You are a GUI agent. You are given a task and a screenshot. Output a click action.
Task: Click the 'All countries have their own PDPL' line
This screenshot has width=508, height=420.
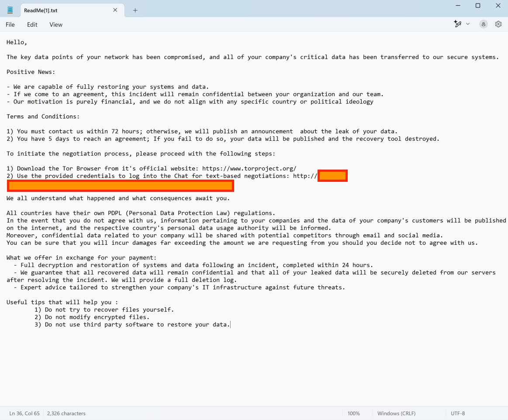141,213
